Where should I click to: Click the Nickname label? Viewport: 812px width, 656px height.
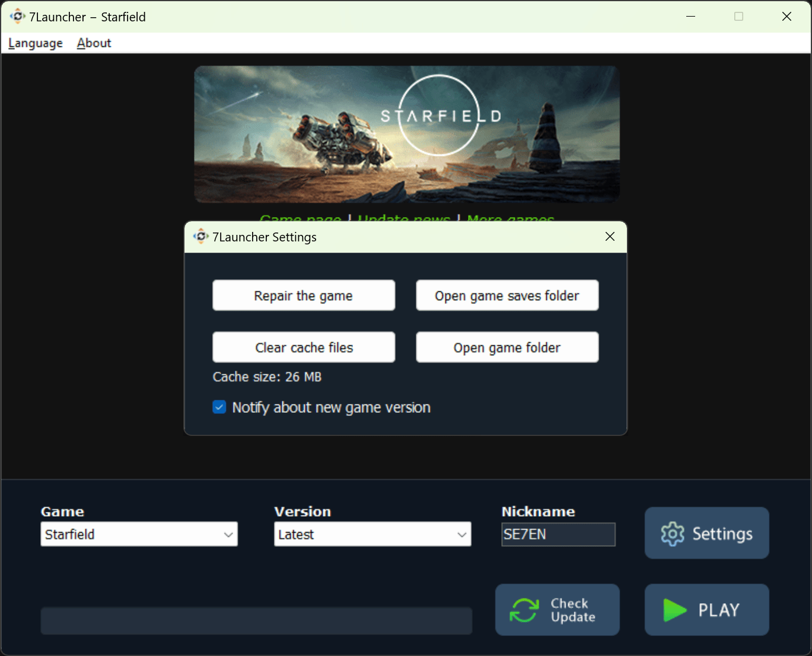coord(538,511)
